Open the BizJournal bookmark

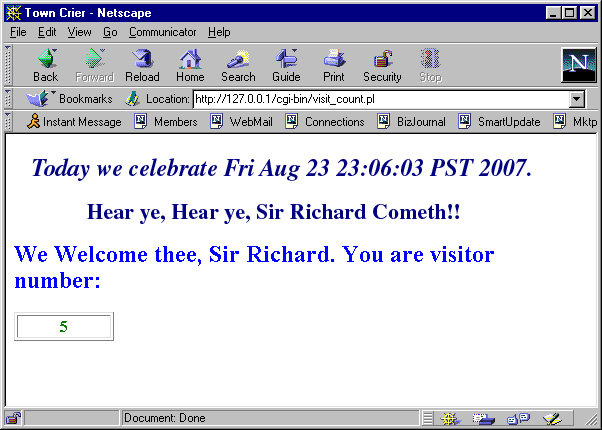pos(412,122)
